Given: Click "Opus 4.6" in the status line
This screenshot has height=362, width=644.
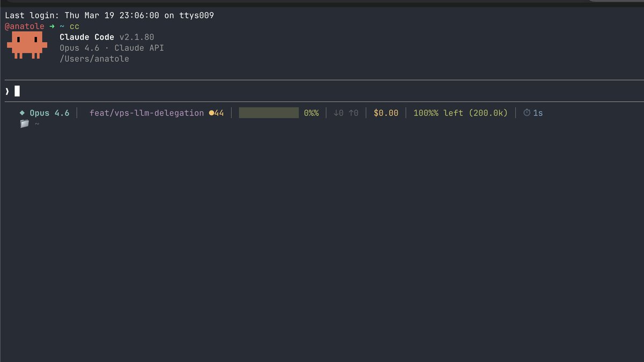Looking at the screenshot, I should (x=49, y=113).
